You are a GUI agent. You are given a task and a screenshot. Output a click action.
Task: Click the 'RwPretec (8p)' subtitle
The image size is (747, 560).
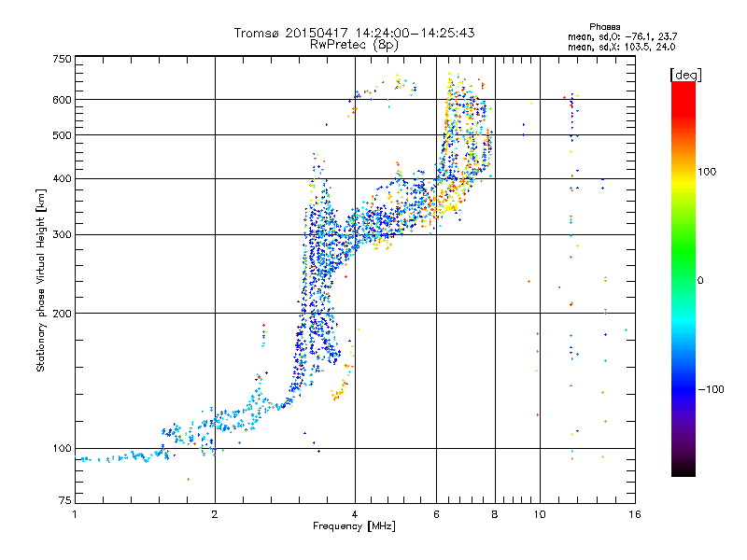[354, 45]
